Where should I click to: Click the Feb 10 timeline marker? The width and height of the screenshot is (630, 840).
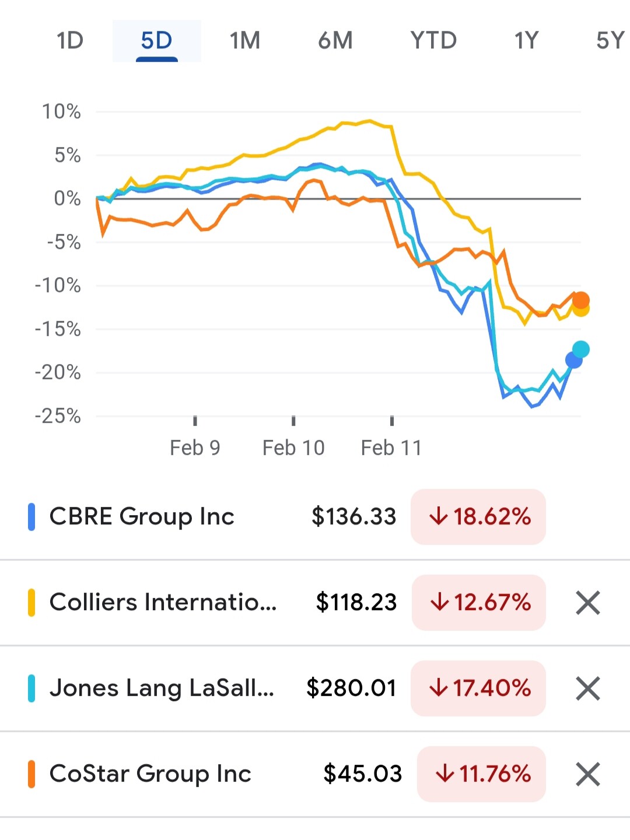tap(293, 447)
